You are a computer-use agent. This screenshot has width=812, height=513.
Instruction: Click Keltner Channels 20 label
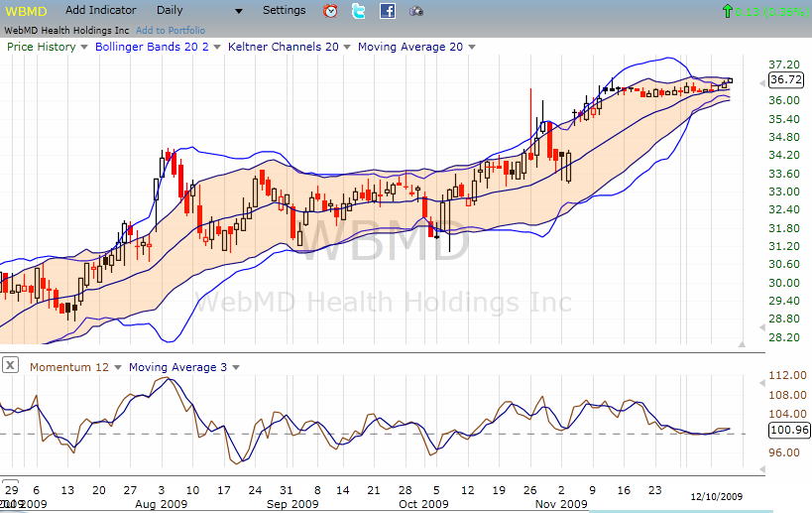point(284,47)
